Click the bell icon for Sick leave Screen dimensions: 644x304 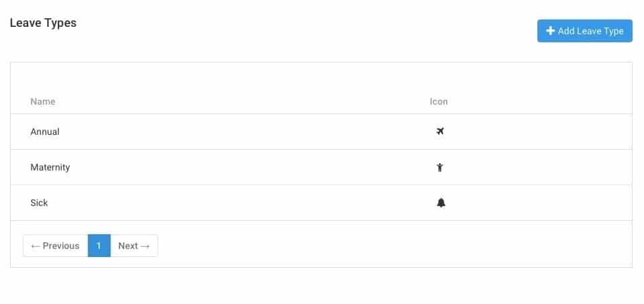441,203
